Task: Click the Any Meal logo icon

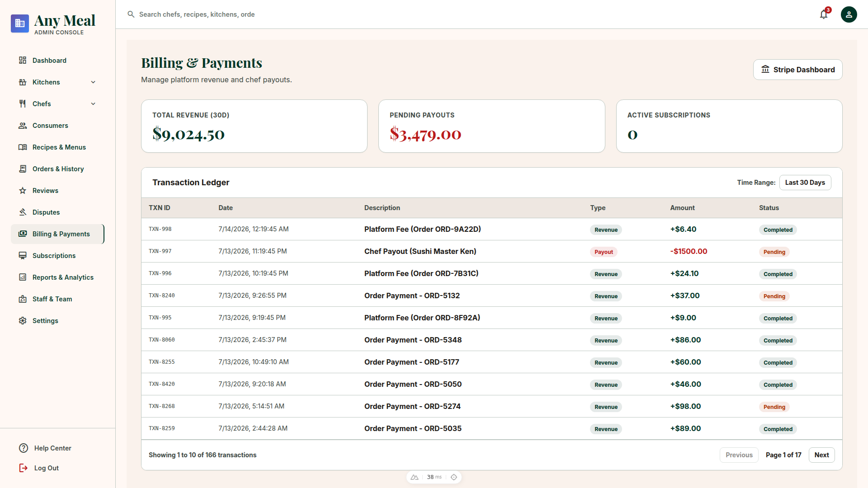Action: click(x=20, y=23)
